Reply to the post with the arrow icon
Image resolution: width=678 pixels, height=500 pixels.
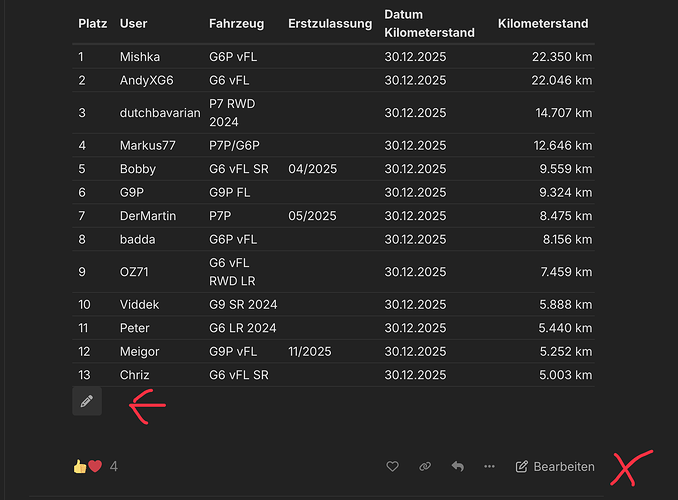457,466
